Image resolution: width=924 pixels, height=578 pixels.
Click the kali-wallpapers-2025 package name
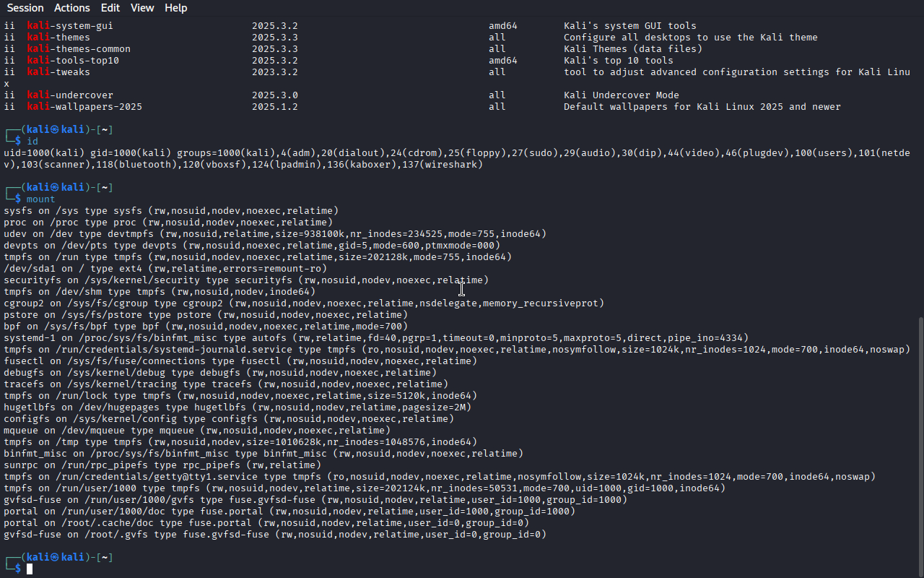coord(84,107)
